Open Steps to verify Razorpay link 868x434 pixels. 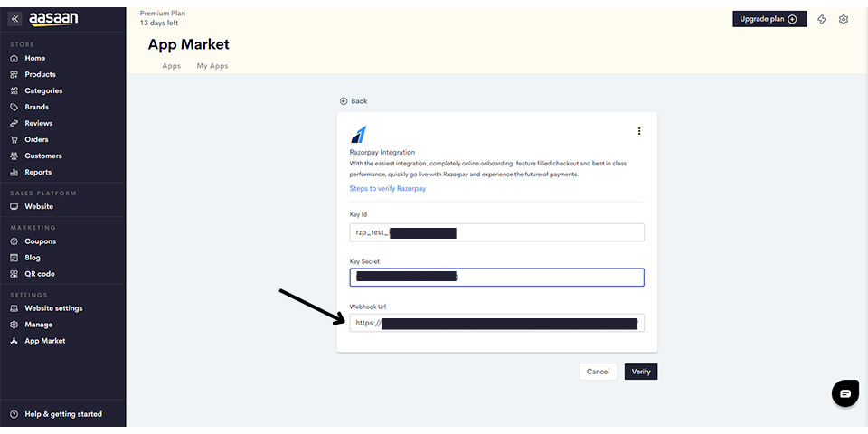[387, 189]
